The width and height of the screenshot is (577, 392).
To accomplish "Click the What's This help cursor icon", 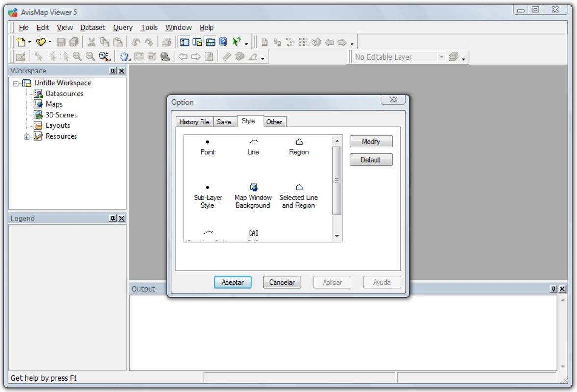I will pos(236,42).
